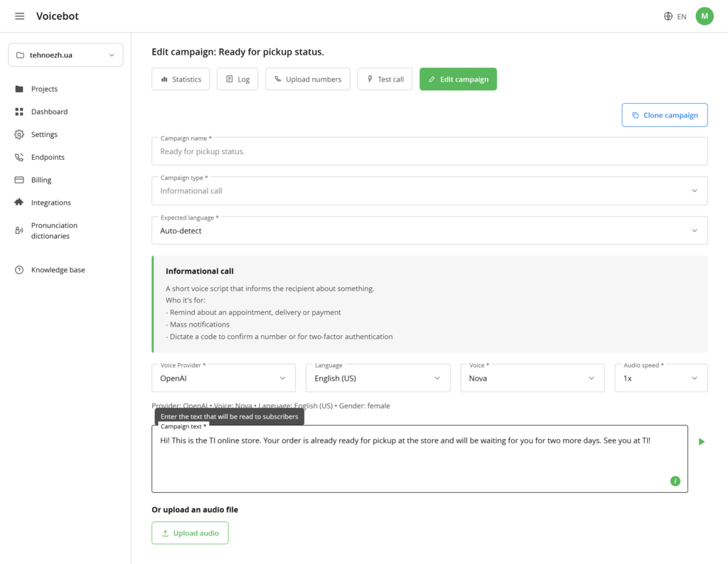The height and width of the screenshot is (564, 728).
Task: Open the Voice Provider OpenAI dropdown
Action: coord(223,378)
